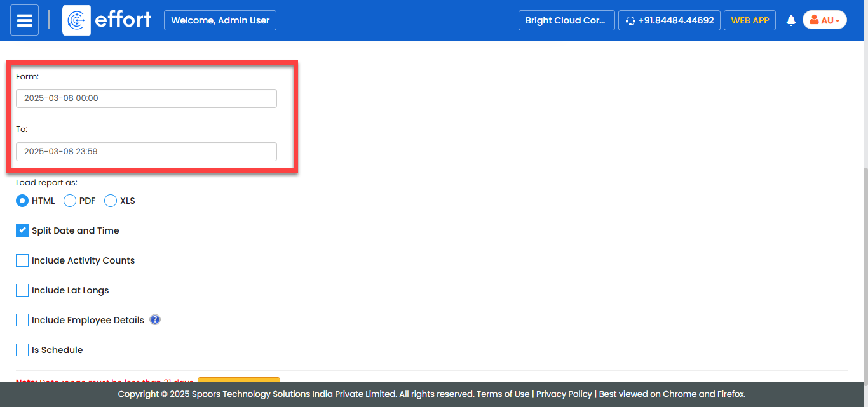This screenshot has height=407, width=868.
Task: Click Welcome, Admin User label
Action: point(220,20)
